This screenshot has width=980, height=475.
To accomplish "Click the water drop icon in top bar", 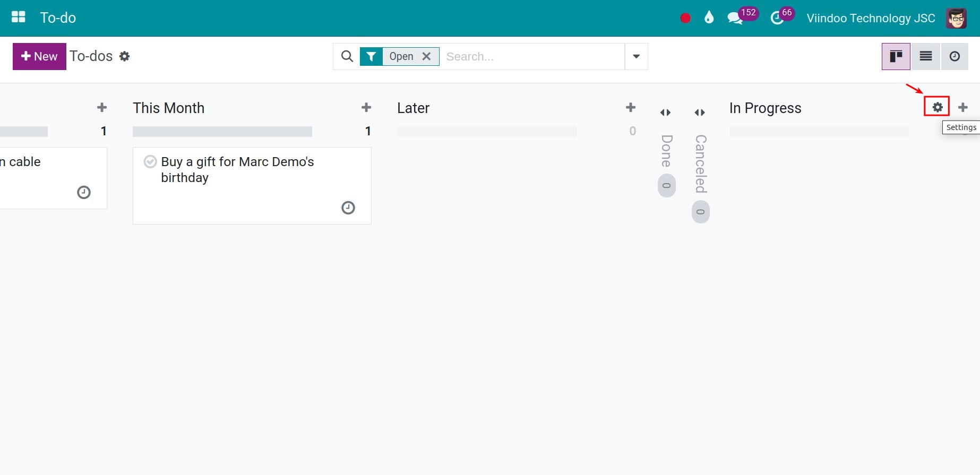I will 709,18.
